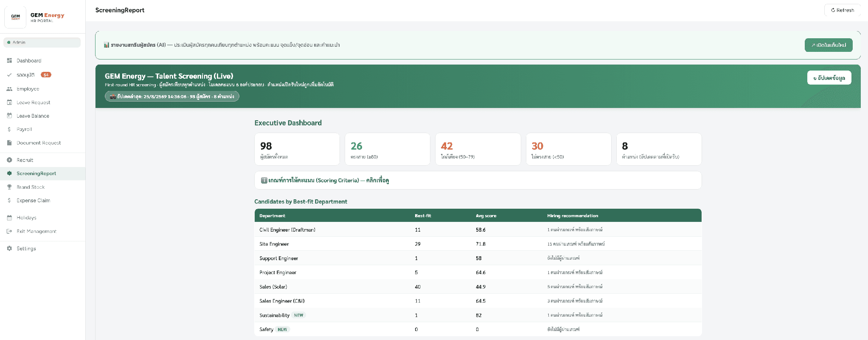Click the Executive Dashboard heading
The width and height of the screenshot is (868, 340).
[x=288, y=123]
